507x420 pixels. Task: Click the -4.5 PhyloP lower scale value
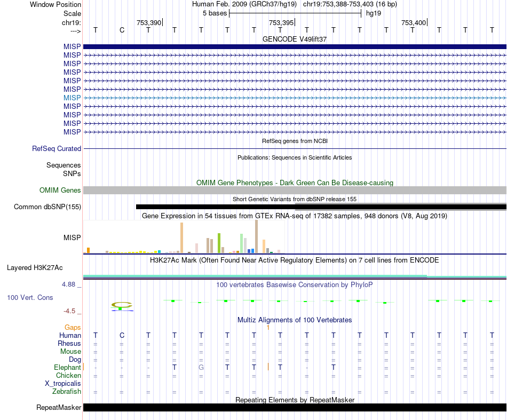[x=69, y=311]
